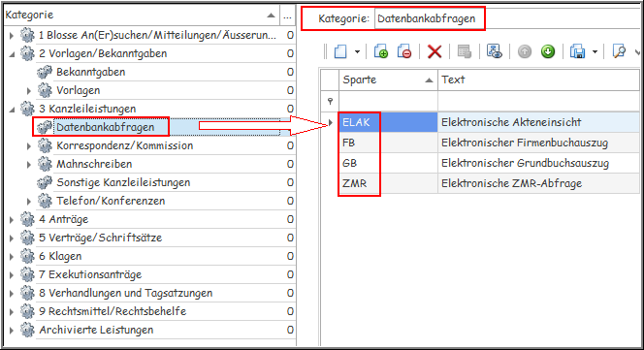Viewport: 644px width, 350px height.
Task: Open dropdown arrow next to save icon
Action: (x=595, y=51)
